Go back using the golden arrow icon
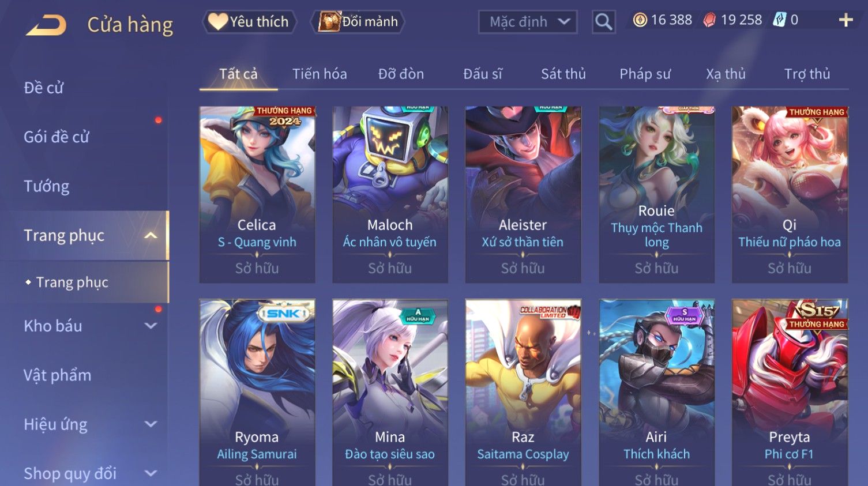This screenshot has height=486, width=868. (46, 25)
